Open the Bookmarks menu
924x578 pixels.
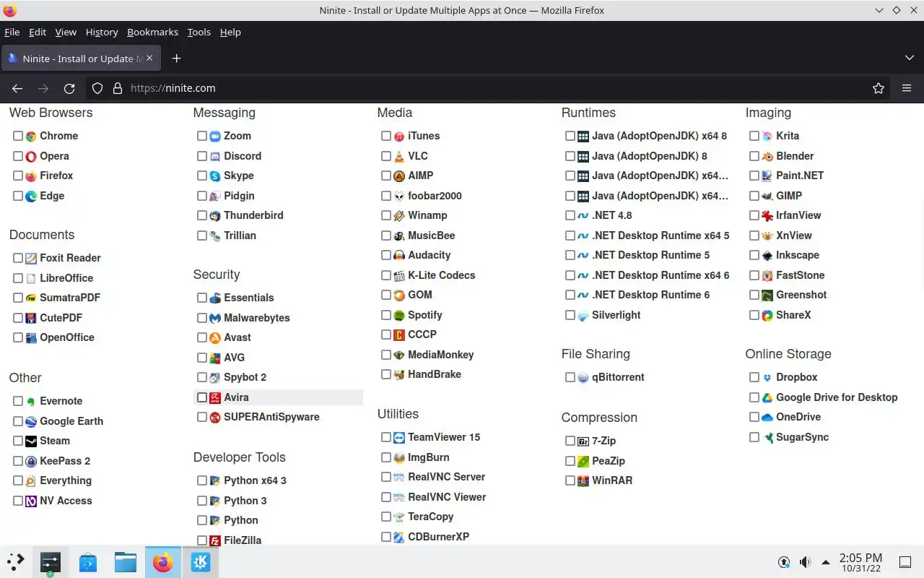pyautogui.click(x=152, y=32)
